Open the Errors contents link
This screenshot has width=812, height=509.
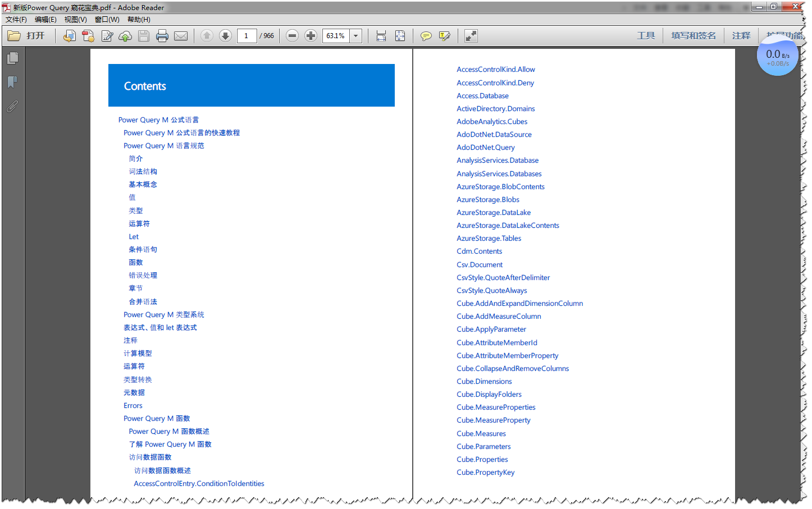(x=133, y=406)
